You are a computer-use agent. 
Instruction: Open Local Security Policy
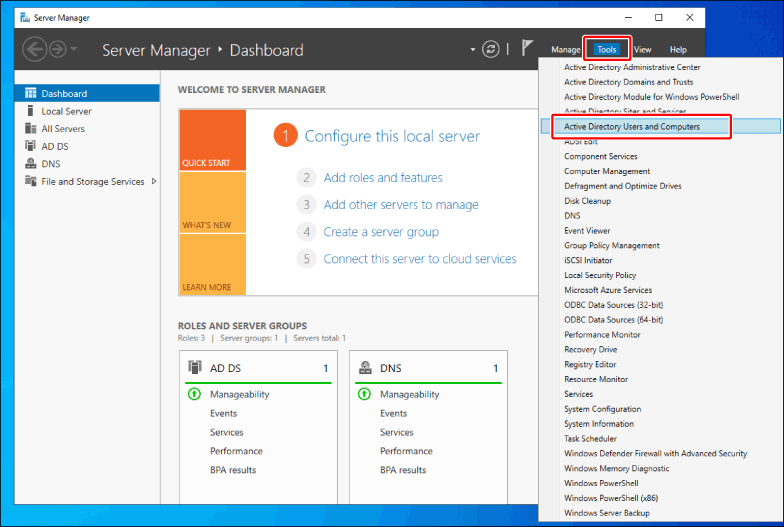(x=600, y=275)
